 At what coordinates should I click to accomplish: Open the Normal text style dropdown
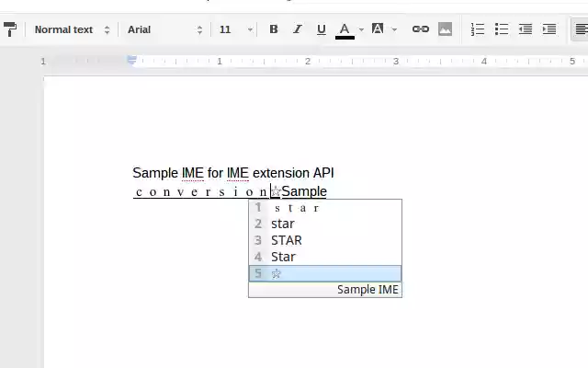(72, 29)
